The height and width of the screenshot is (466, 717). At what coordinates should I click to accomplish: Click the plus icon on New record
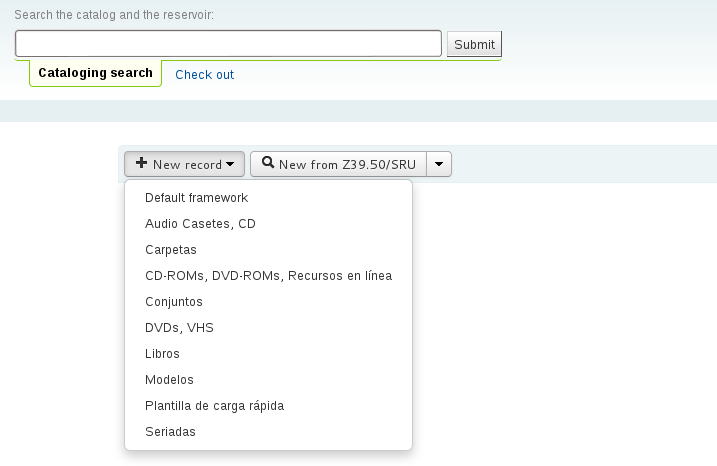pyautogui.click(x=142, y=163)
